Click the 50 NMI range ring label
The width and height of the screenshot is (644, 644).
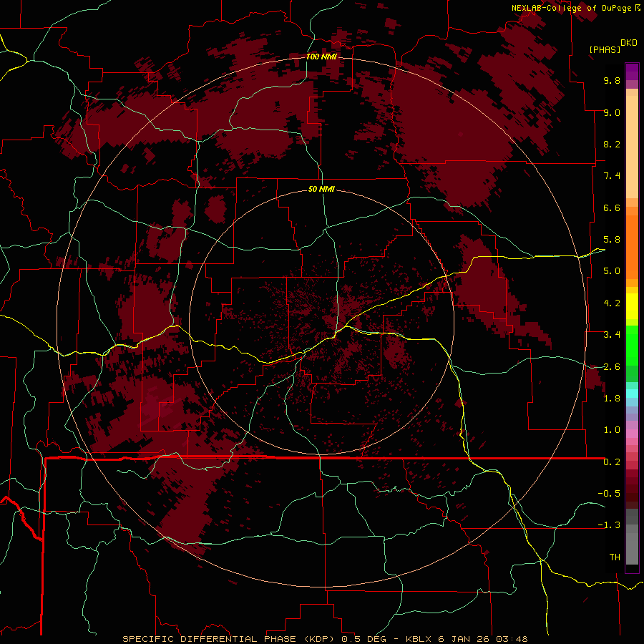click(321, 189)
